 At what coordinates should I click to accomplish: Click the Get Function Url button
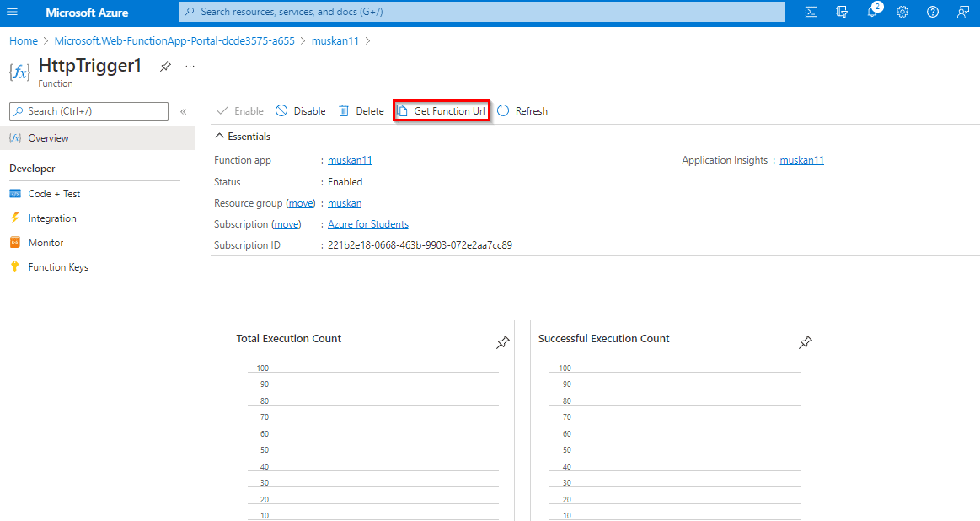click(x=442, y=111)
